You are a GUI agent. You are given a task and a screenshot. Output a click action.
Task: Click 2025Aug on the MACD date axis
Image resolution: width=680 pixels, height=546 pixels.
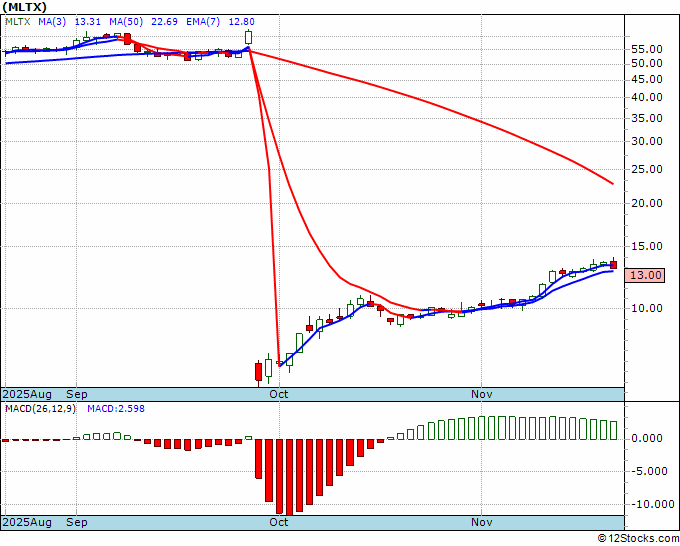27,522
